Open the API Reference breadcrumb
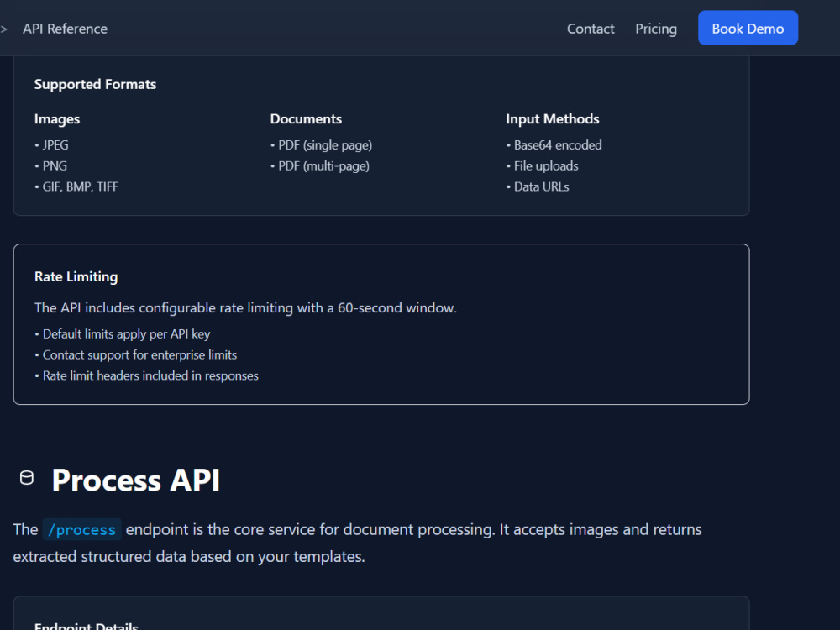 pos(65,29)
